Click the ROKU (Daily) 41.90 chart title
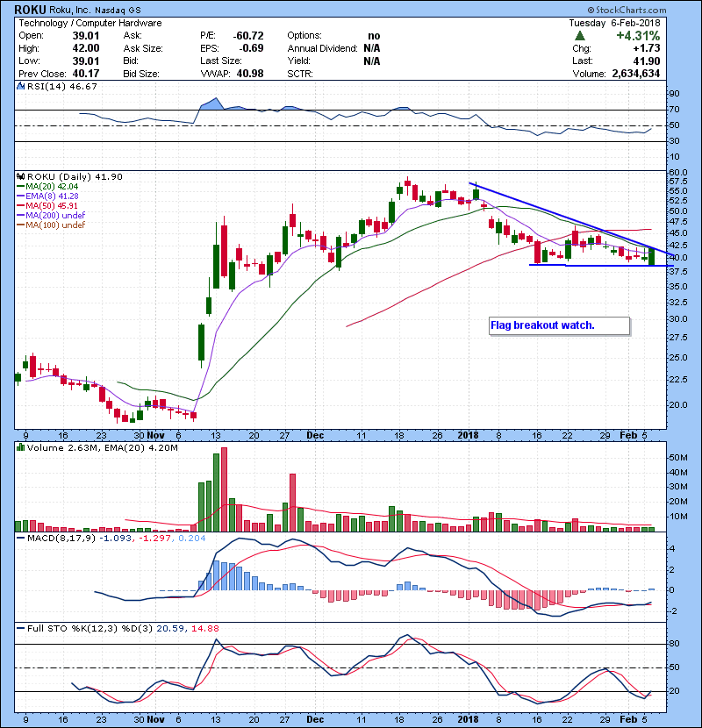702x728 pixels. [75, 176]
